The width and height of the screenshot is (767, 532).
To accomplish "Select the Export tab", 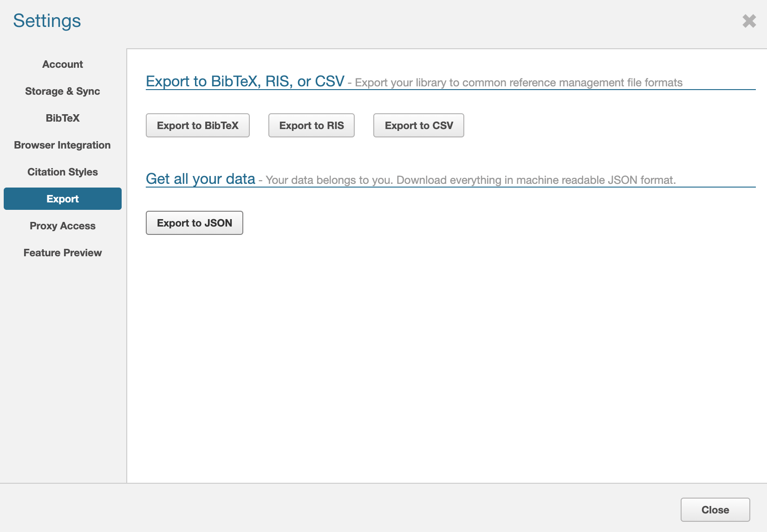I will [63, 199].
